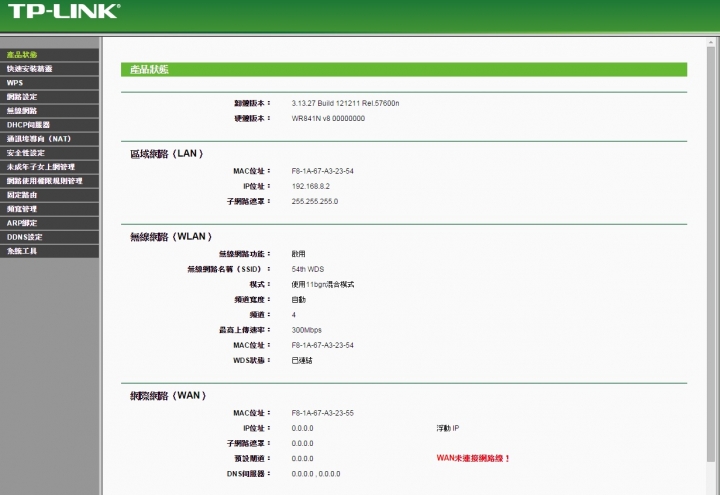Select 安全性設定 in sidebar
The height and width of the screenshot is (495, 720).
tap(49, 153)
